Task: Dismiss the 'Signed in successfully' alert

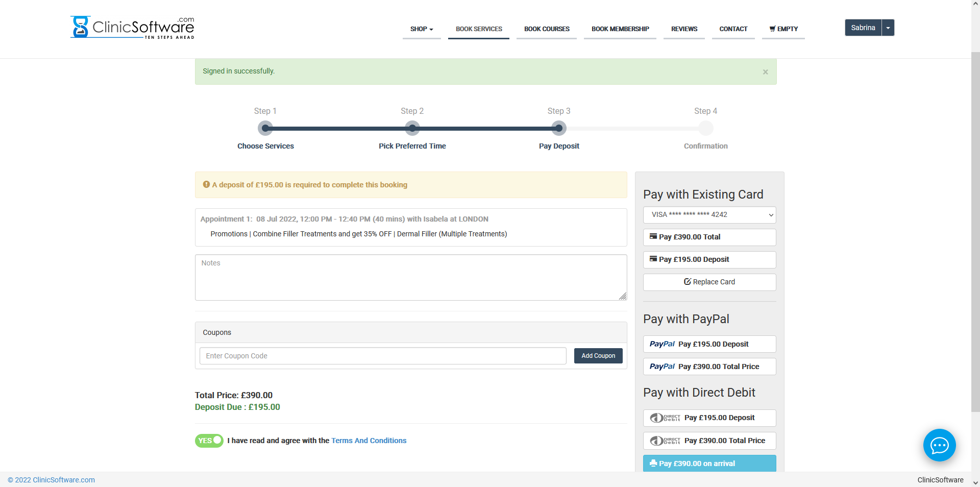Action: (x=765, y=72)
